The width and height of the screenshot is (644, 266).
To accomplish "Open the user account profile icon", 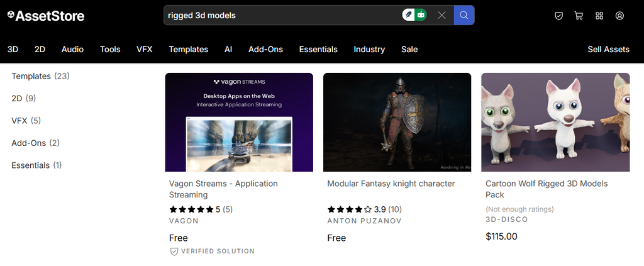I will [619, 16].
